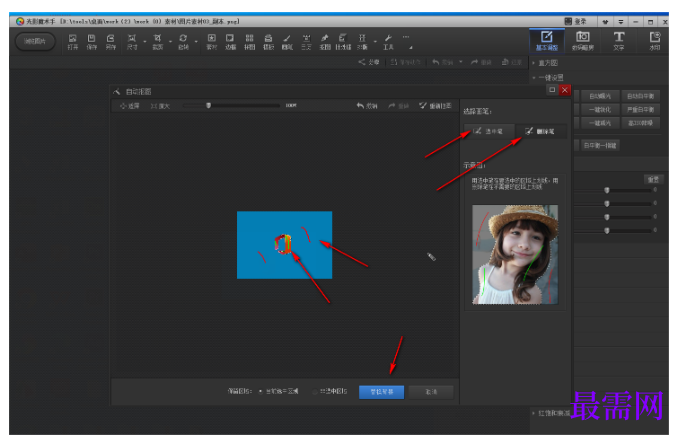Expand the 排版 layout dropdown arrow
682x437 pixels.
(x=375, y=42)
